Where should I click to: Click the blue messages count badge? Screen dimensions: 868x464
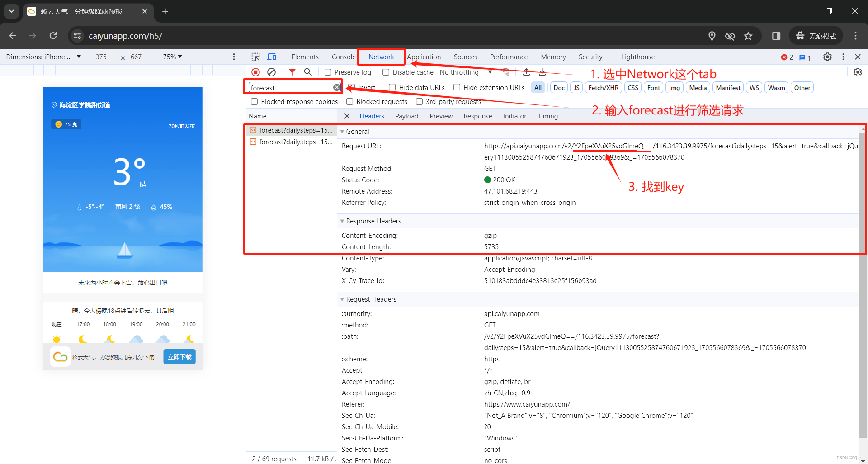(x=805, y=57)
